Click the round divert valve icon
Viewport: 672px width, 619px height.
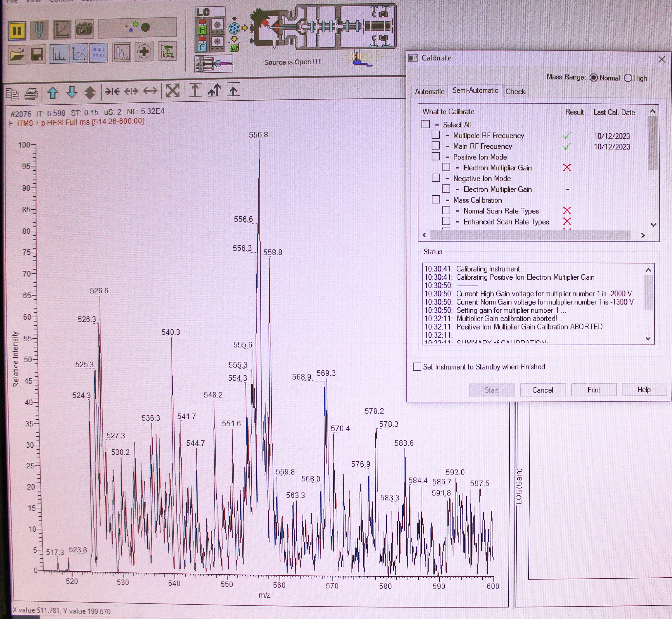point(234,29)
